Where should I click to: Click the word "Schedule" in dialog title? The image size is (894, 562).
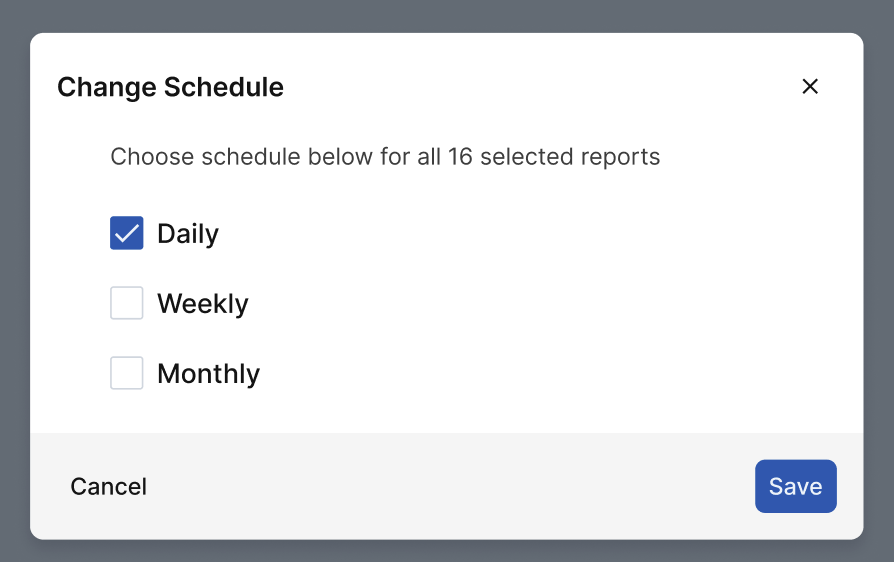tap(224, 88)
